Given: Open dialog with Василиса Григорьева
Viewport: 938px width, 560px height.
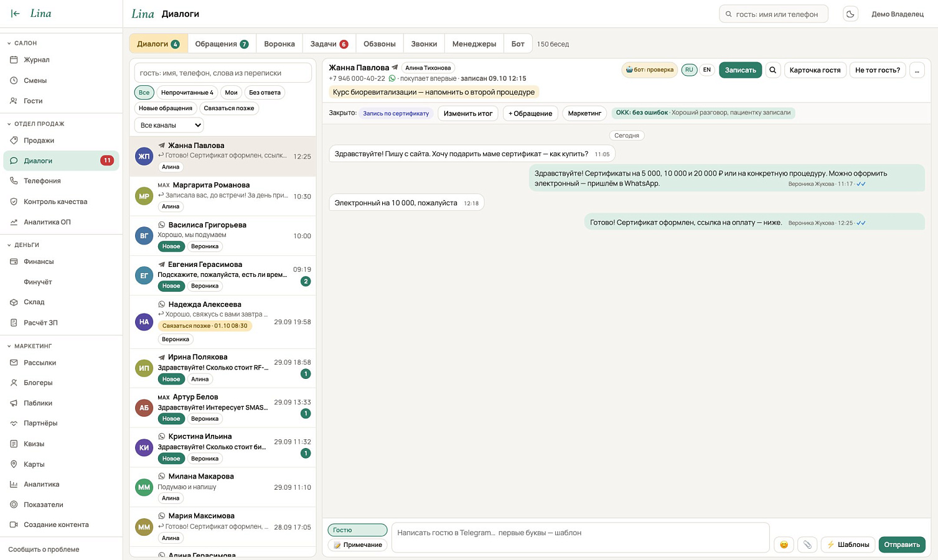Looking at the screenshot, I should 223,236.
